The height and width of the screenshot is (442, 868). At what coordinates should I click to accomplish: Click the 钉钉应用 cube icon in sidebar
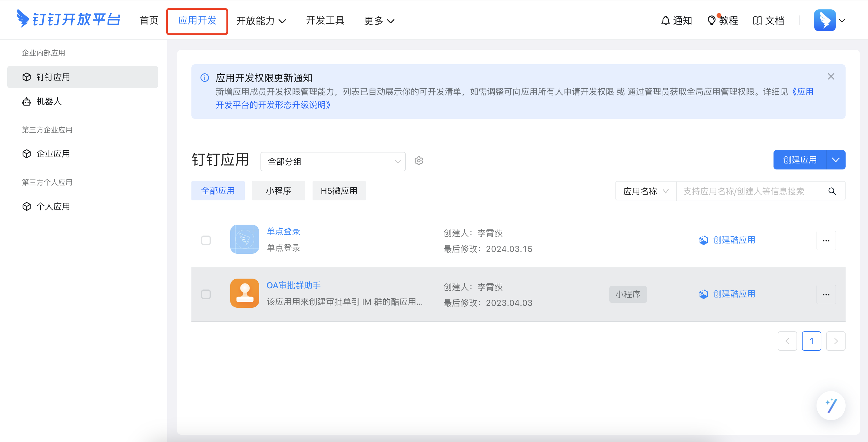point(27,77)
